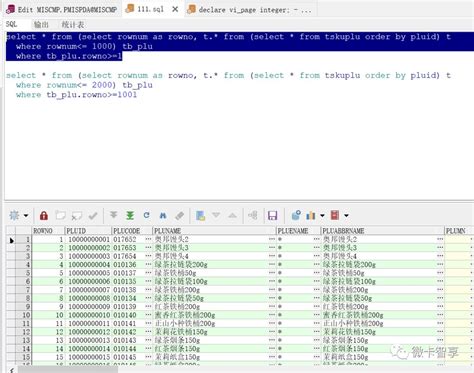Image resolution: width=474 pixels, height=373 pixels.
Task: Open the 统计表 statistics subtab
Action: (73, 25)
